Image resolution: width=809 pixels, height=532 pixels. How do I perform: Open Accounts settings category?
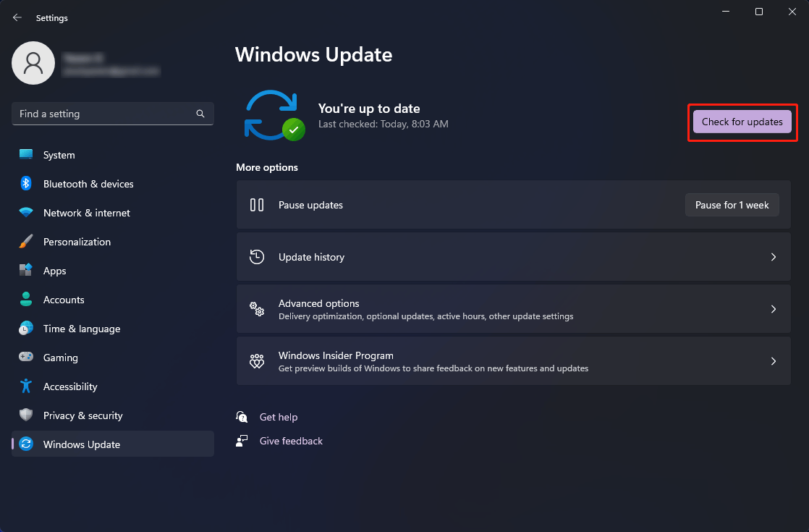(112, 299)
